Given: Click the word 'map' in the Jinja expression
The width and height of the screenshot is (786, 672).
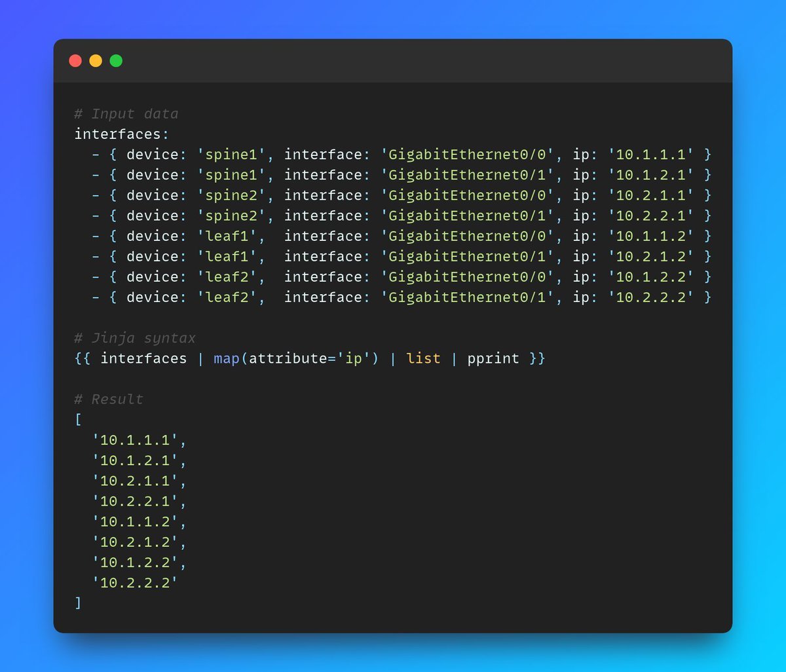Looking at the screenshot, I should [227, 358].
